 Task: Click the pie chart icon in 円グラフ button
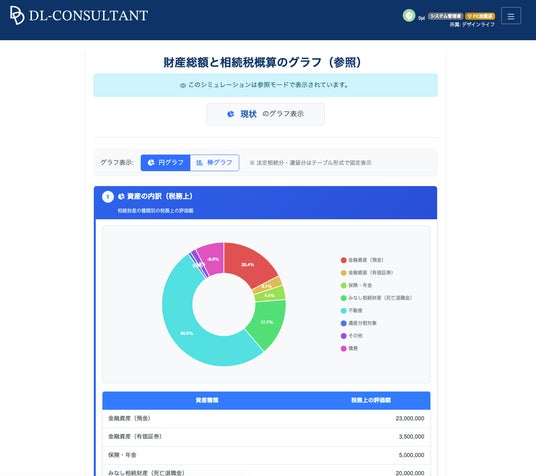151,163
